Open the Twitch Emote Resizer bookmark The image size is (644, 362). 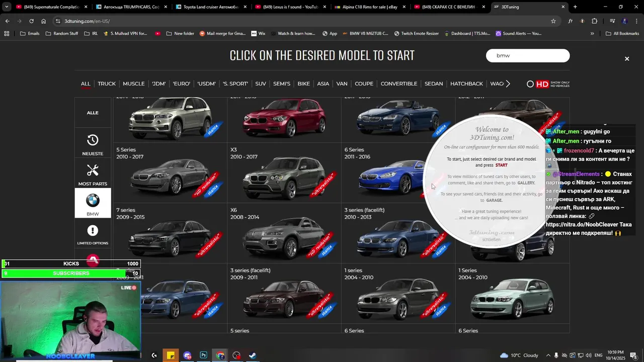416,34
